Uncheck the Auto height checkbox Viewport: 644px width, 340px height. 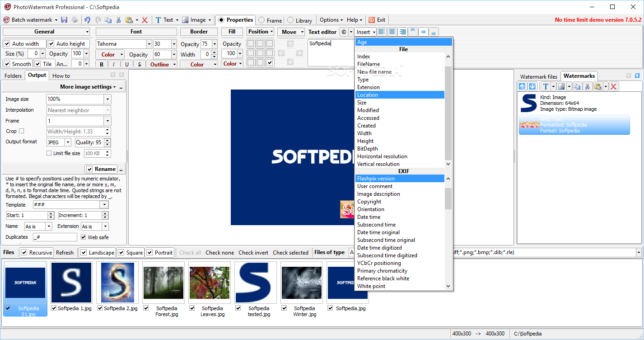pos(51,44)
